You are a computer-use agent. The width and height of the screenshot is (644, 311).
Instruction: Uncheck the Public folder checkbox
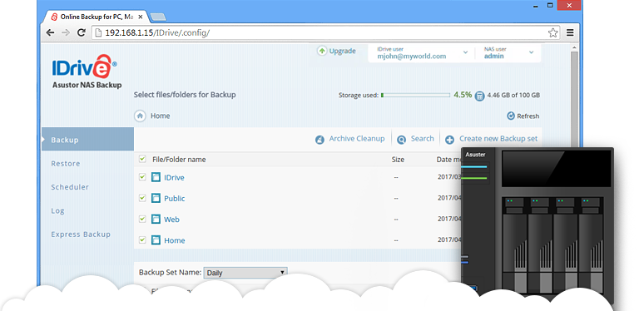pyautogui.click(x=142, y=198)
